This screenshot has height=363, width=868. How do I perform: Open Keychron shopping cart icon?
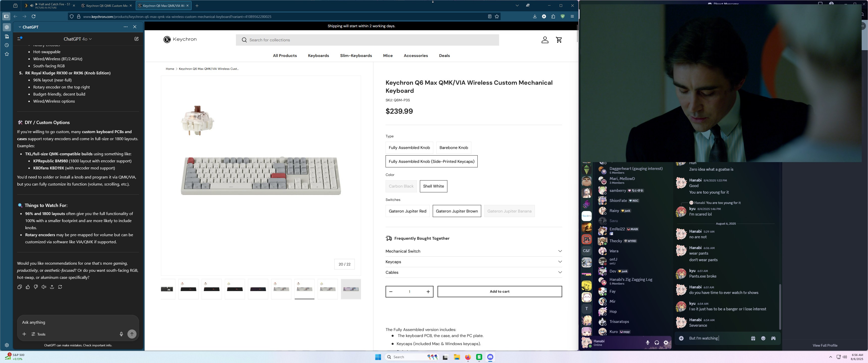coord(559,40)
